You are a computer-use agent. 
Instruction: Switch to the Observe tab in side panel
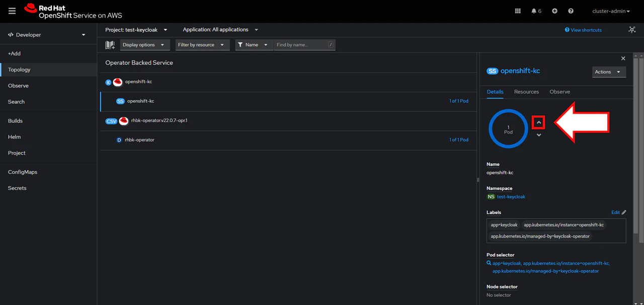pos(559,92)
